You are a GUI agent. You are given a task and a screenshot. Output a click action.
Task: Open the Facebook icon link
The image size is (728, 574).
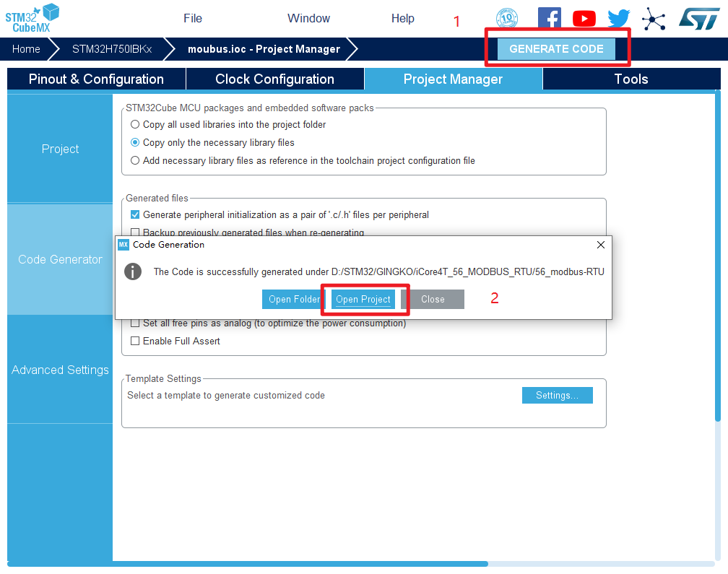[x=550, y=19]
